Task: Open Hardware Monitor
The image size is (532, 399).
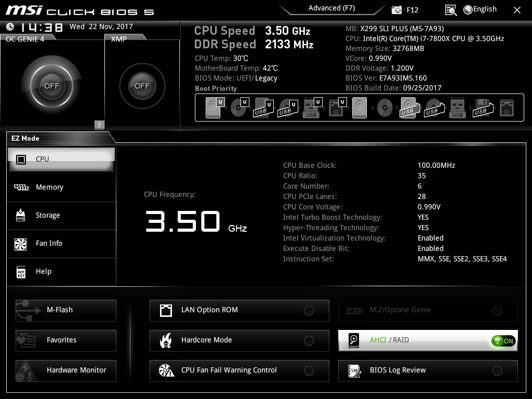Action: click(x=66, y=371)
